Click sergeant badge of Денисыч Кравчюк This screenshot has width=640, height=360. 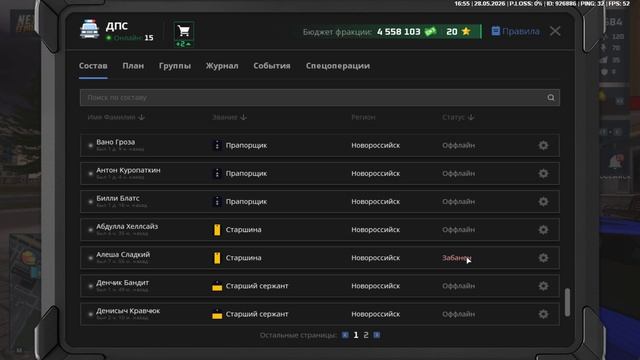217,315
